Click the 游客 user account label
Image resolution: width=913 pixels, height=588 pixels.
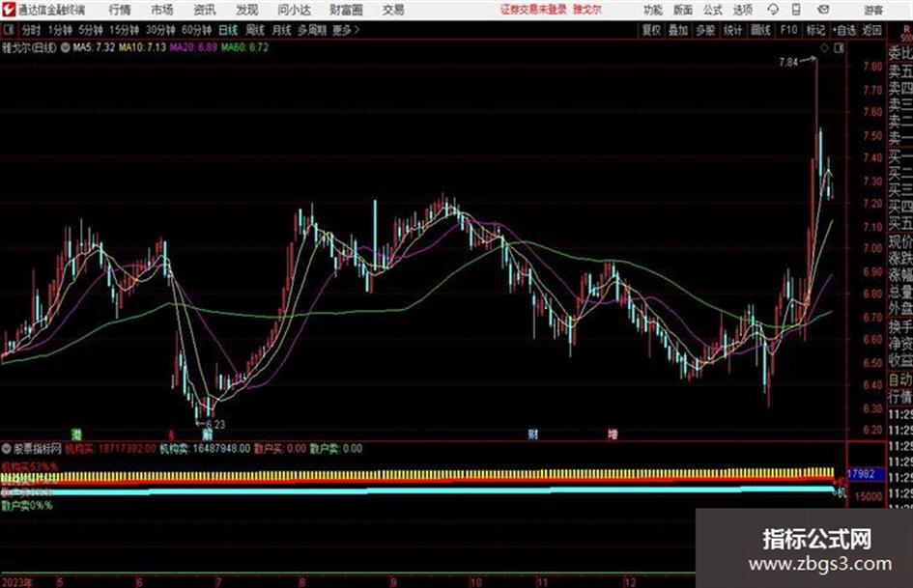[x=872, y=10]
